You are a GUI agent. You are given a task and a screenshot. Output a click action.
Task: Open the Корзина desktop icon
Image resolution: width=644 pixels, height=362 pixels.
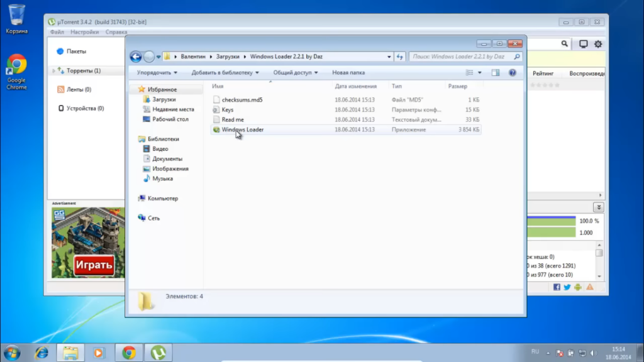click(16, 19)
